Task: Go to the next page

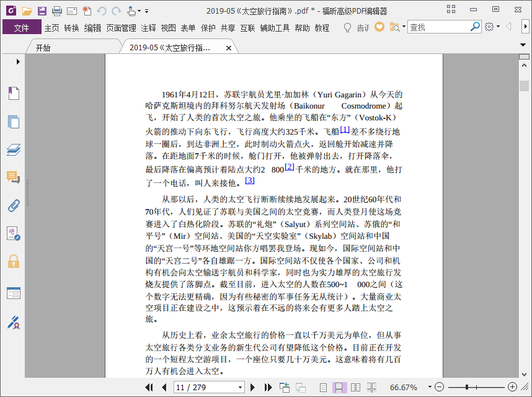Action: pyautogui.click(x=253, y=387)
